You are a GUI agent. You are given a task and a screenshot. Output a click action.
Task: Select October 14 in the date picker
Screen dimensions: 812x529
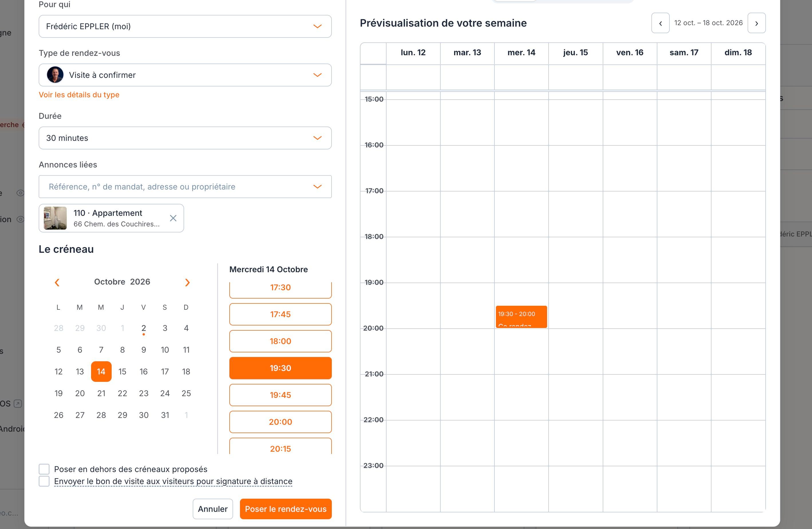click(101, 372)
